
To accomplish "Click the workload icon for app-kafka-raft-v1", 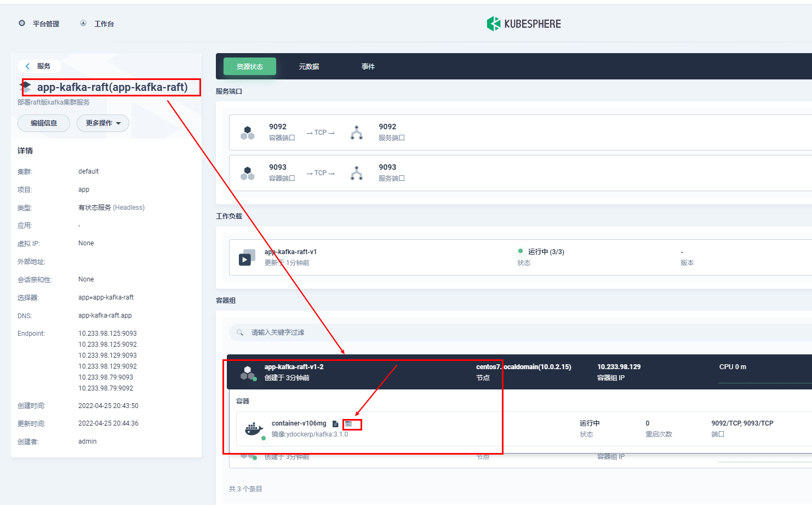I will click(x=247, y=257).
